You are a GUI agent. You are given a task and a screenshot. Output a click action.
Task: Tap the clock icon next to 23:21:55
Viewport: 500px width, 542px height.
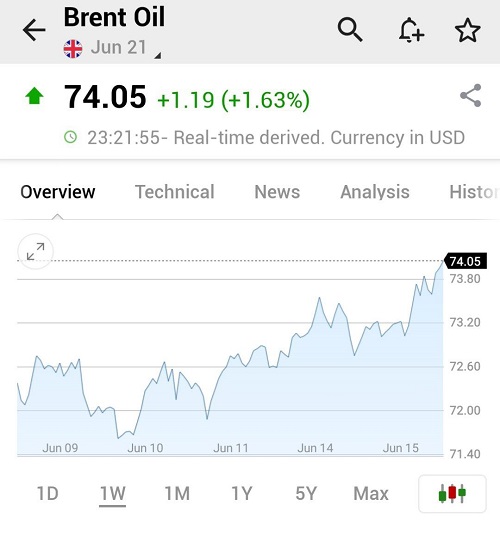[x=71, y=137]
